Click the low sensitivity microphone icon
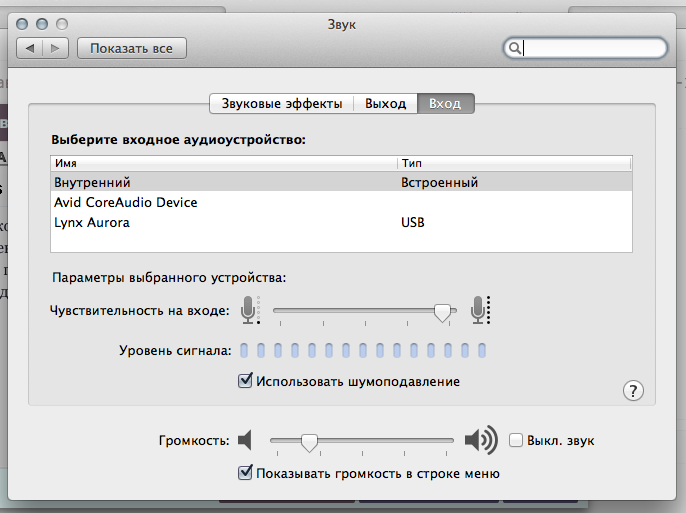The image size is (686, 513). pos(250,310)
